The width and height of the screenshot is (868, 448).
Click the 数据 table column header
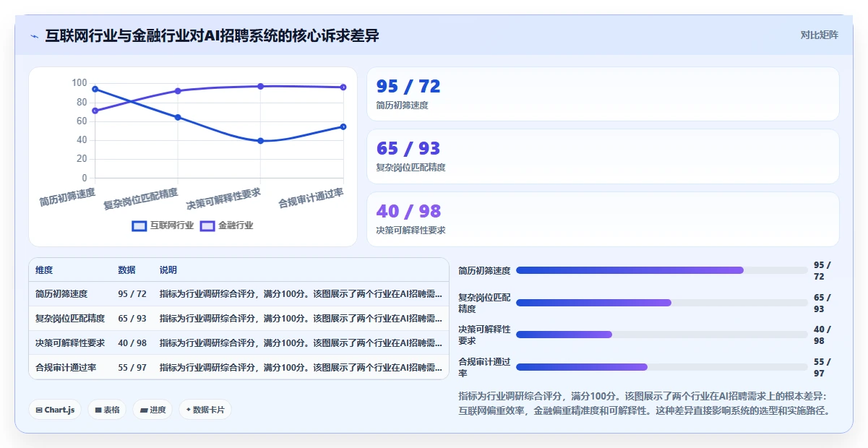(x=126, y=270)
